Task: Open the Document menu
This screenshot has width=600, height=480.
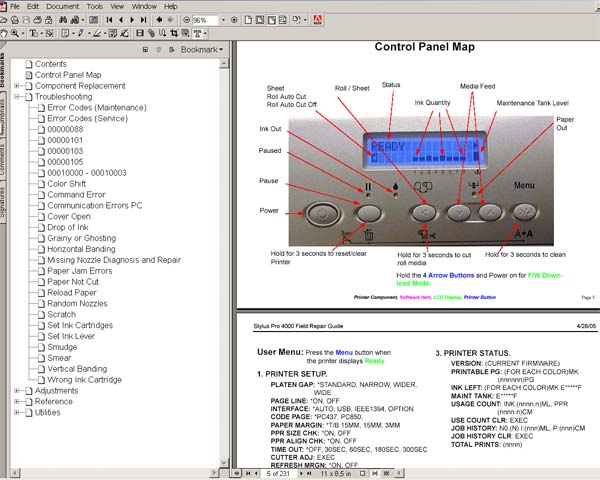Action: click(62, 7)
